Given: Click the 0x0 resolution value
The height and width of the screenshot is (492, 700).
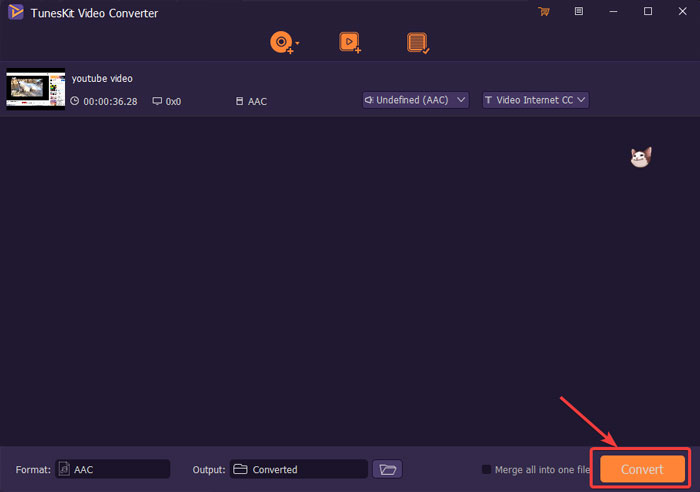Looking at the screenshot, I should (x=173, y=101).
